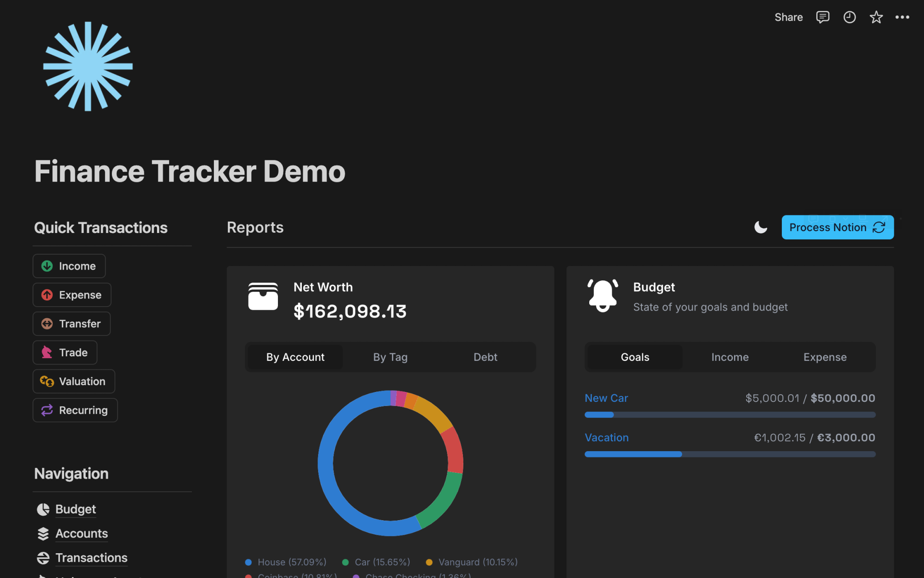Click the Transfer arrows icon
The image size is (924, 578).
point(47,324)
